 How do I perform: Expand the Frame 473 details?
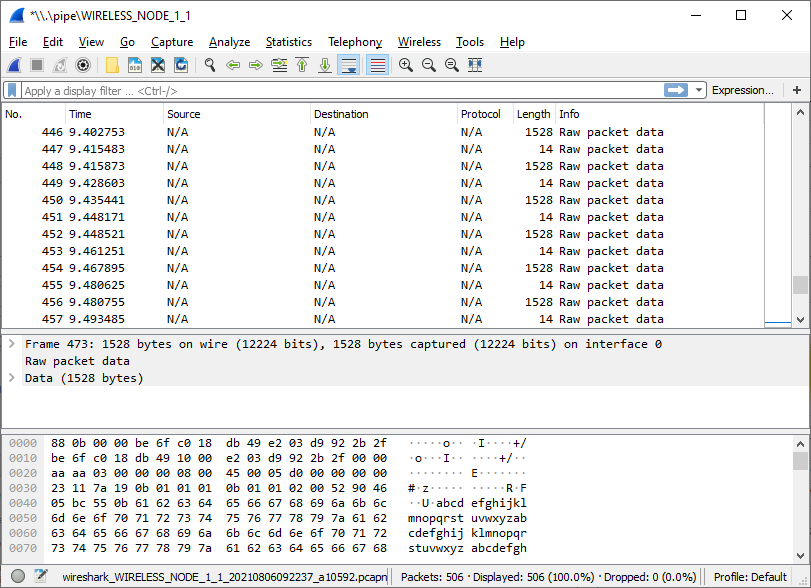12,344
